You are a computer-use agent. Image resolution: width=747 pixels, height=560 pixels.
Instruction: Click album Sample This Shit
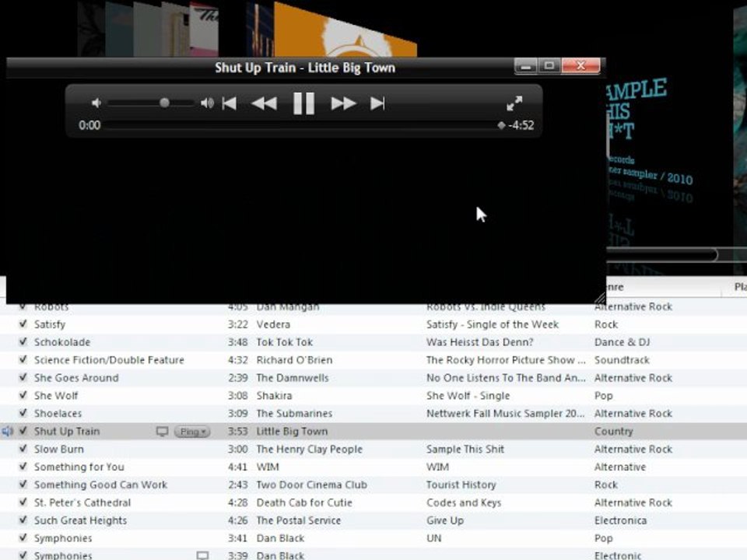tap(465, 449)
